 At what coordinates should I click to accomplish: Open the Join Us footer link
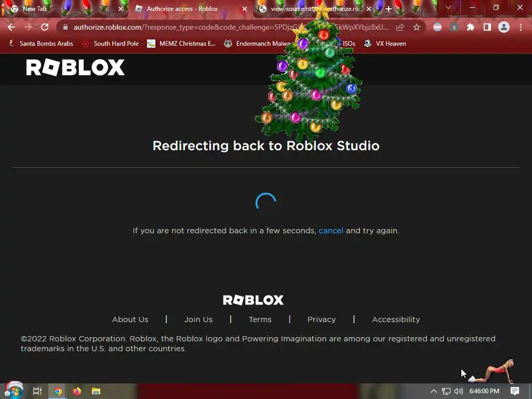[198, 320]
